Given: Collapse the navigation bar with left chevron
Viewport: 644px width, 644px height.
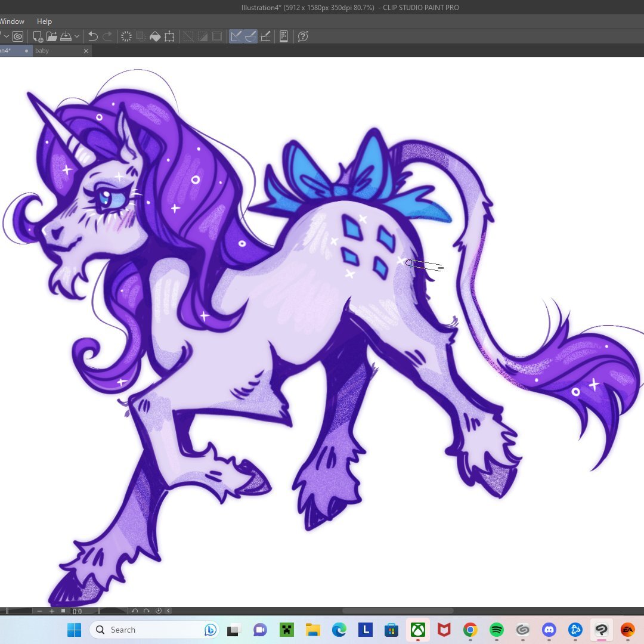Looking at the screenshot, I should coord(168,611).
